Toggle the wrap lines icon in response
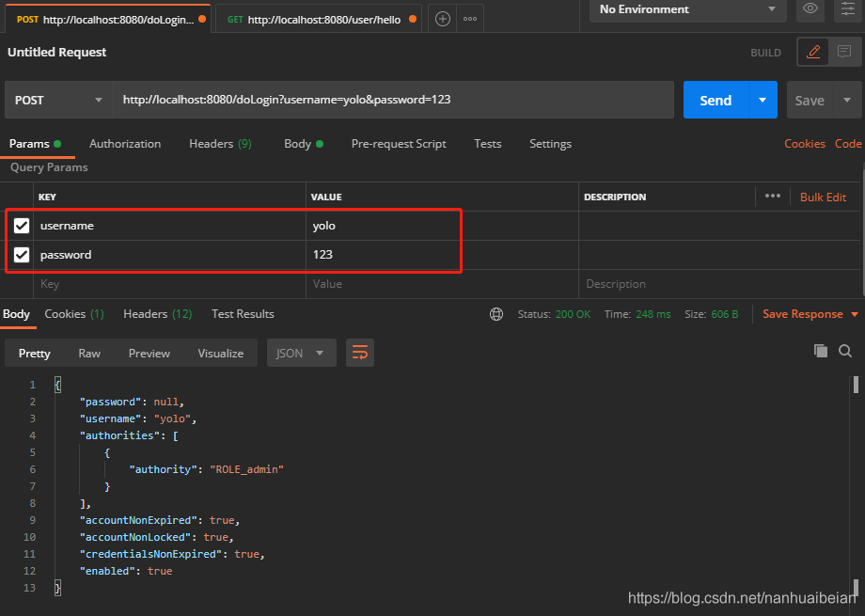This screenshot has width=865, height=616. click(359, 353)
